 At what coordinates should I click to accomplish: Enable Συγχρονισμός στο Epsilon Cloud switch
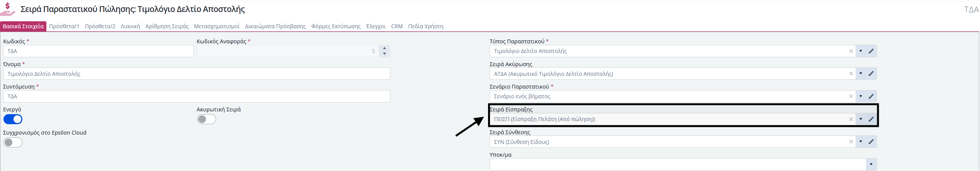(13, 142)
